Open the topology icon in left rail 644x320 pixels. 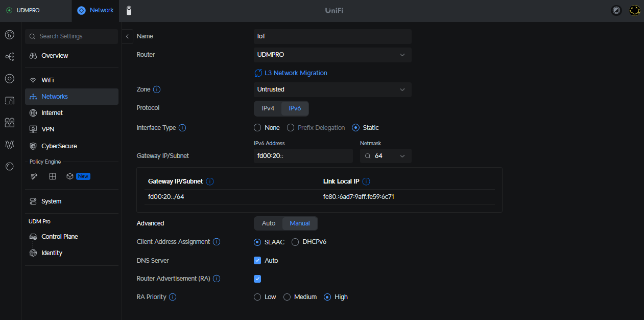point(9,57)
